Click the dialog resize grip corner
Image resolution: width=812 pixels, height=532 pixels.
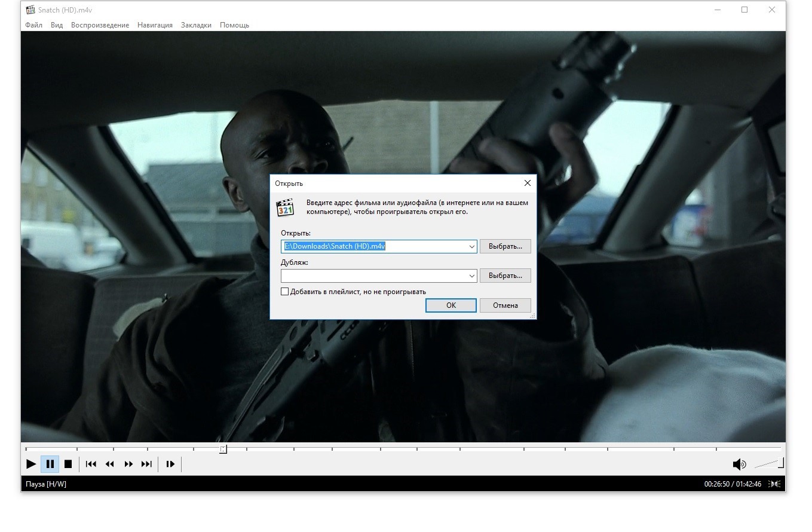pos(532,316)
